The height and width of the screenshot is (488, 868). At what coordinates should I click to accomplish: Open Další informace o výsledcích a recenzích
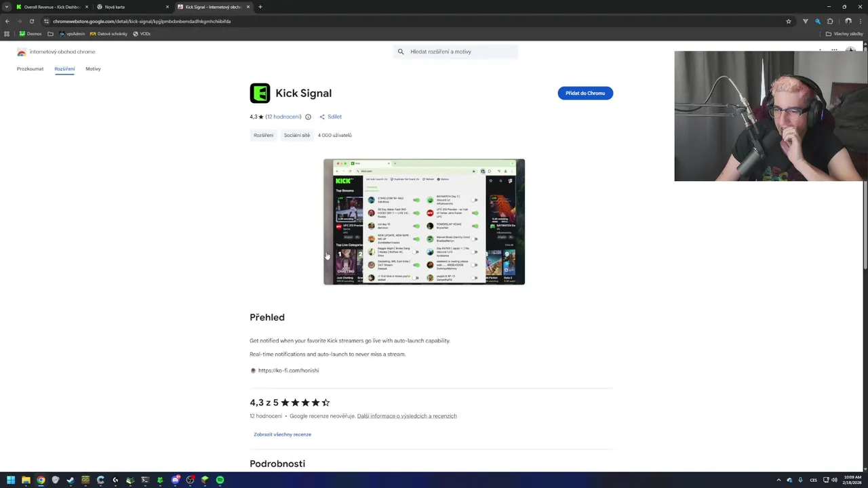tap(407, 416)
